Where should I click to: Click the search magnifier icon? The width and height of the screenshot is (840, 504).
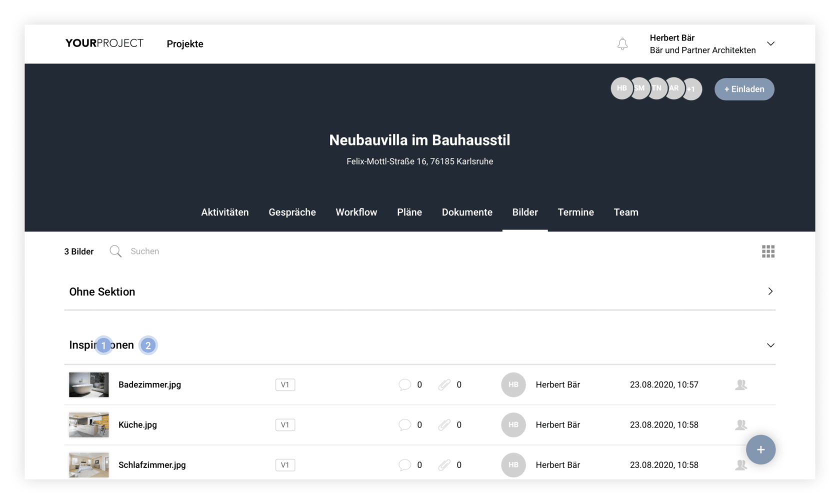[115, 251]
